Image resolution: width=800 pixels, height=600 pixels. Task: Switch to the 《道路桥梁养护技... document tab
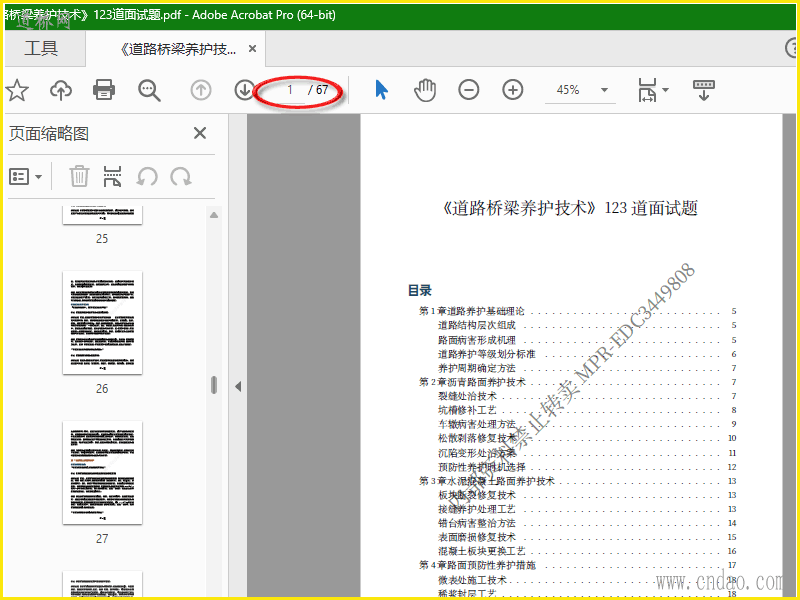178,49
